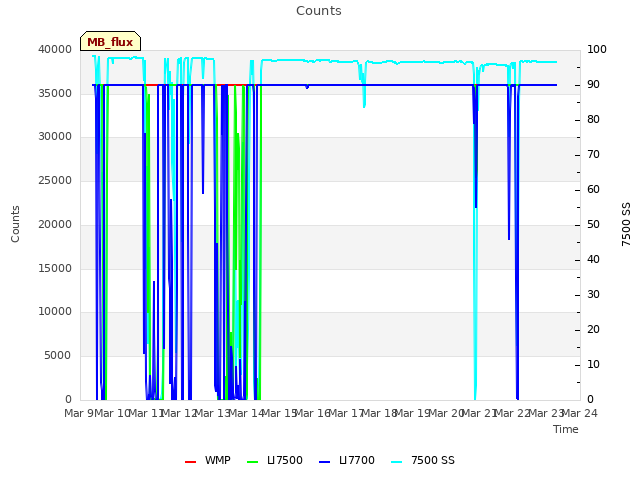Toggle the LI7500 legend entry
Viewport: 640px width, 480px height.
click(275, 460)
